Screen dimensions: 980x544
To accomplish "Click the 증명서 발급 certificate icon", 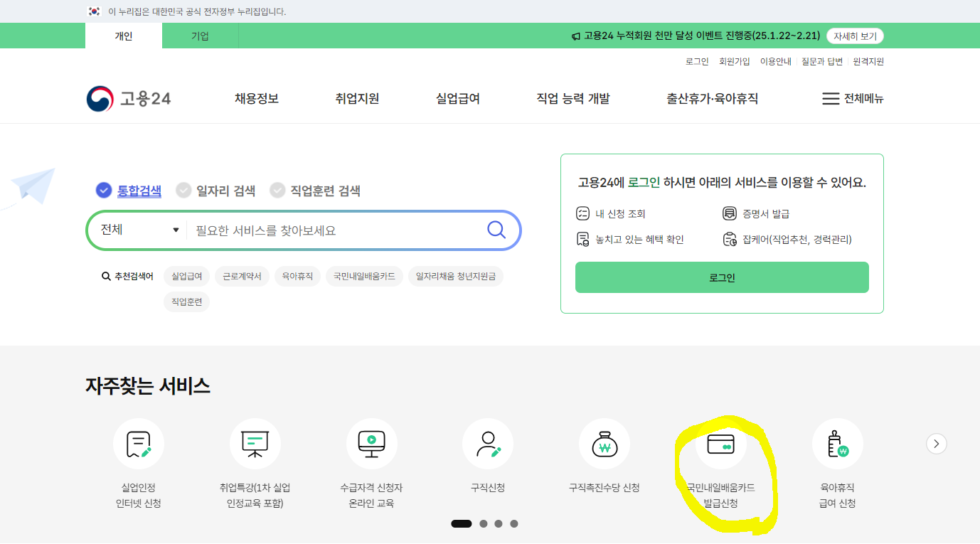I will click(x=729, y=213).
